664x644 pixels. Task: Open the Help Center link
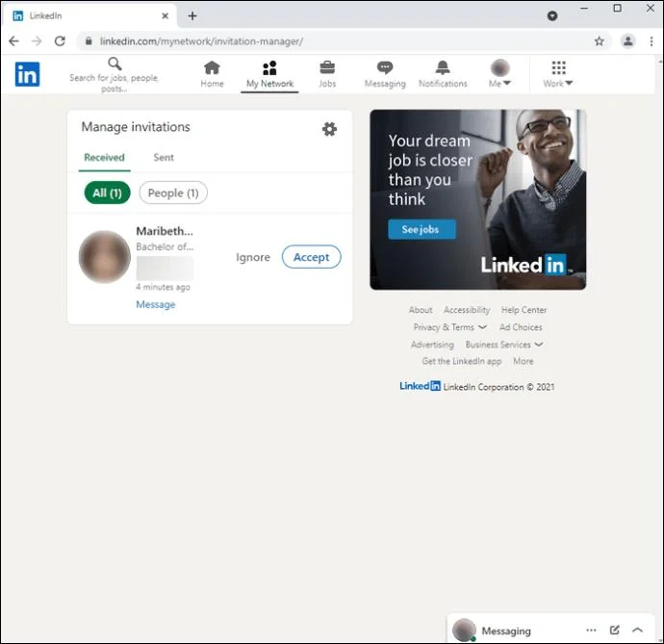[524, 310]
